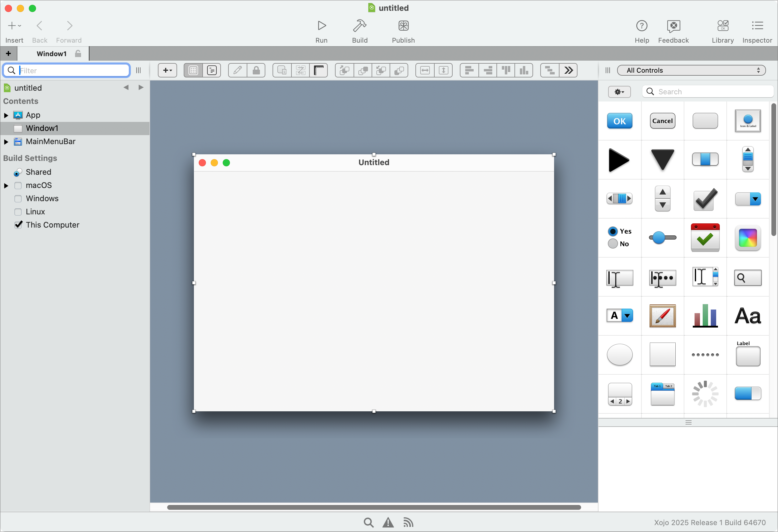This screenshot has height=532, width=778.
Task: Open the Library panel icon
Action: click(x=722, y=30)
